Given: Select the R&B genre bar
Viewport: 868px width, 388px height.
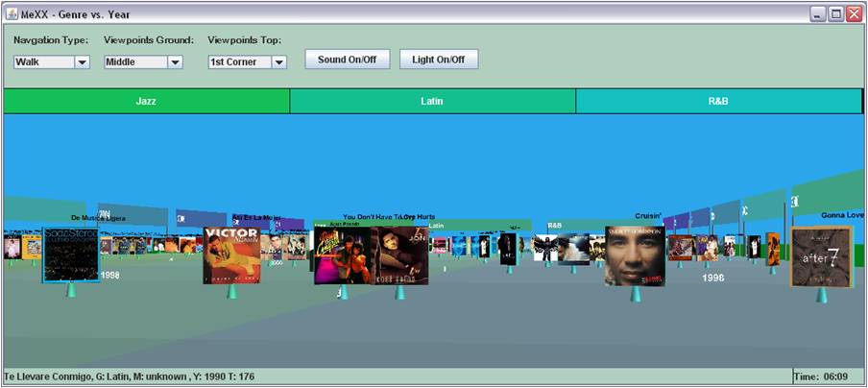Looking at the screenshot, I should [x=718, y=101].
